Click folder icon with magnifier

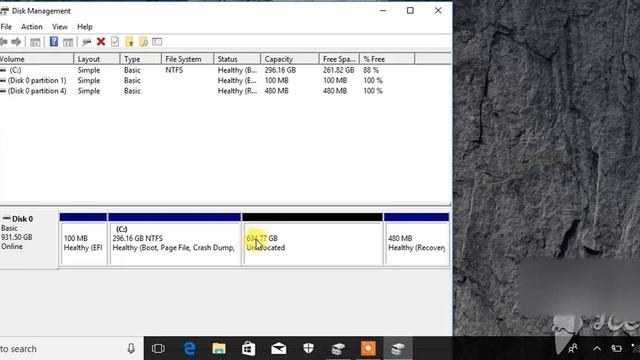coord(143,42)
